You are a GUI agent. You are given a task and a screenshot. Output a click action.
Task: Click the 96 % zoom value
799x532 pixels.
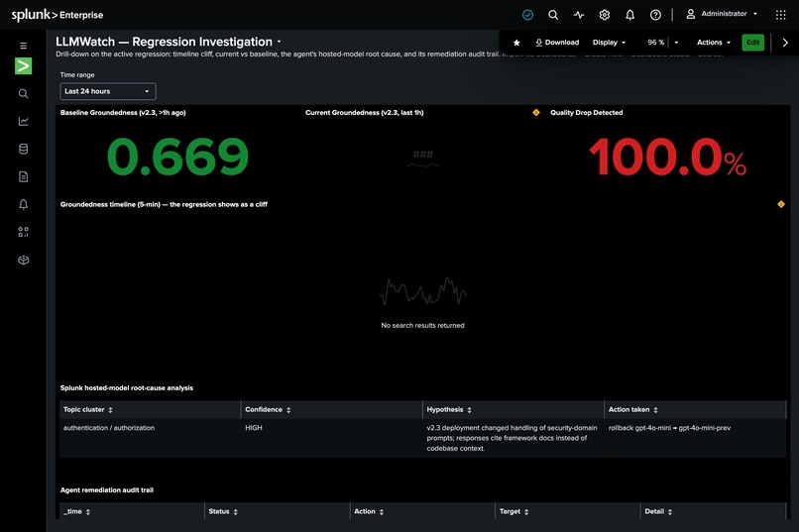click(656, 43)
